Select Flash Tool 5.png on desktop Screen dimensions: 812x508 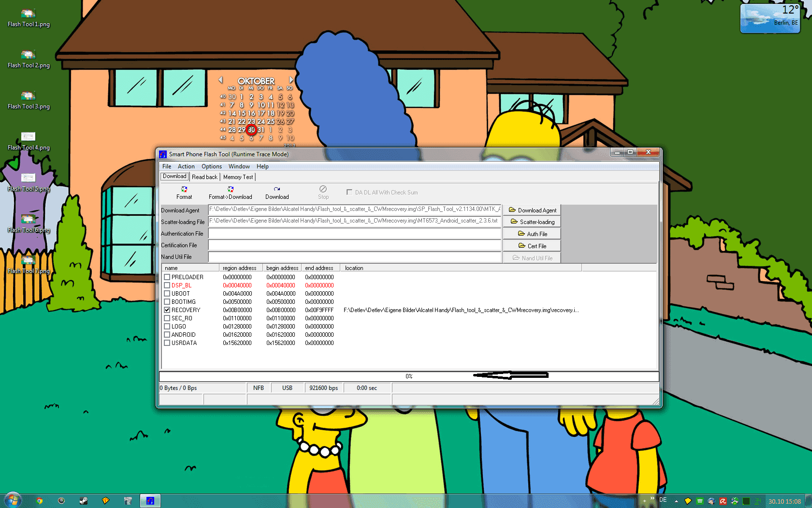click(x=29, y=182)
